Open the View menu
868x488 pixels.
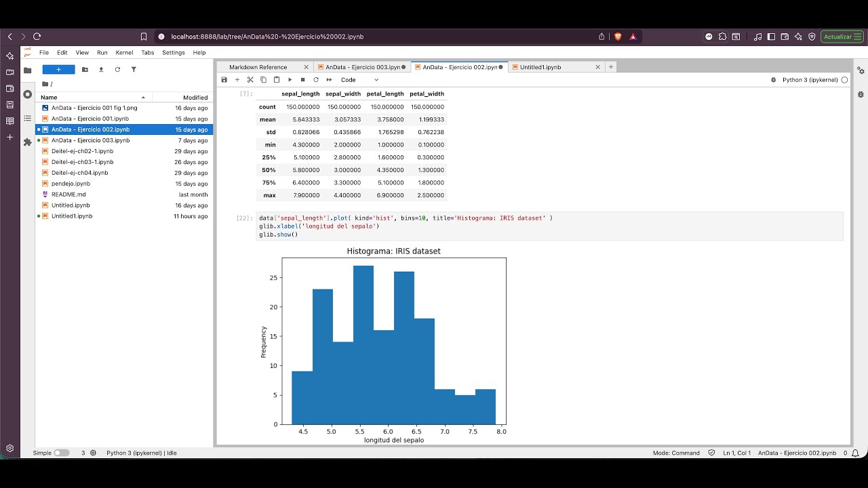pos(82,52)
